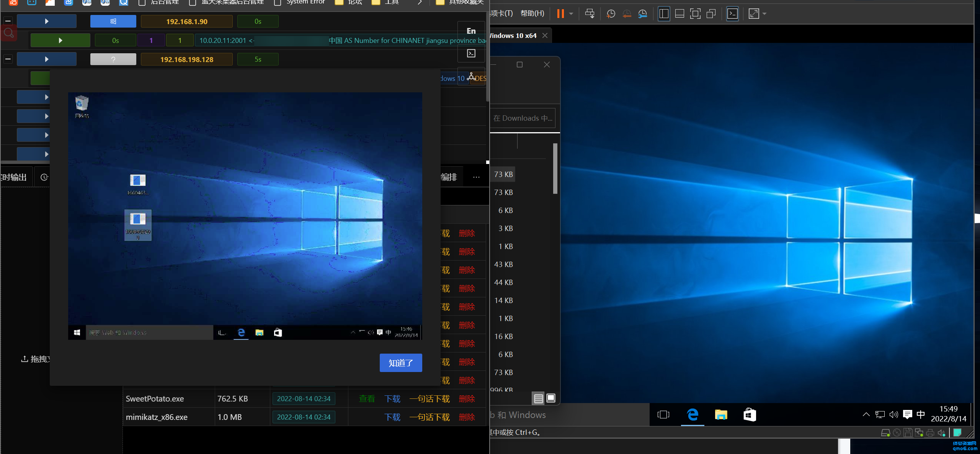Viewport: 980px width, 454px height.
Task: Open the dropdown arrow beside the pause button
Action: point(571,14)
